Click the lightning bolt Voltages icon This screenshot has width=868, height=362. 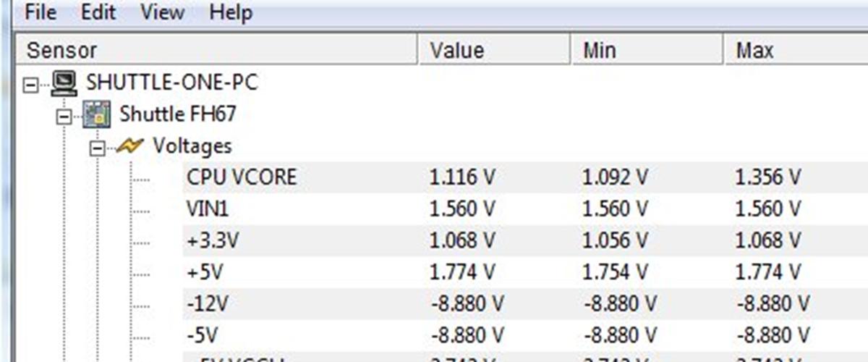[130, 146]
